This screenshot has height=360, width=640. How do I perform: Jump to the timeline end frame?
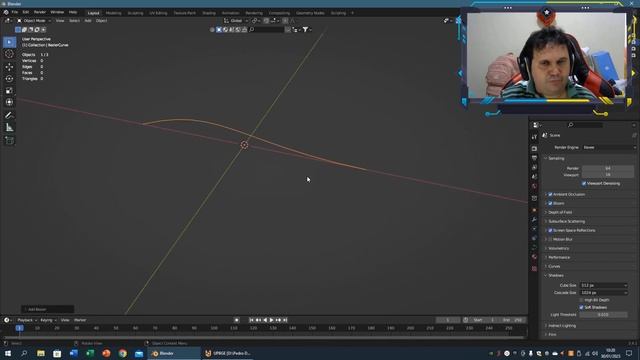(285, 320)
